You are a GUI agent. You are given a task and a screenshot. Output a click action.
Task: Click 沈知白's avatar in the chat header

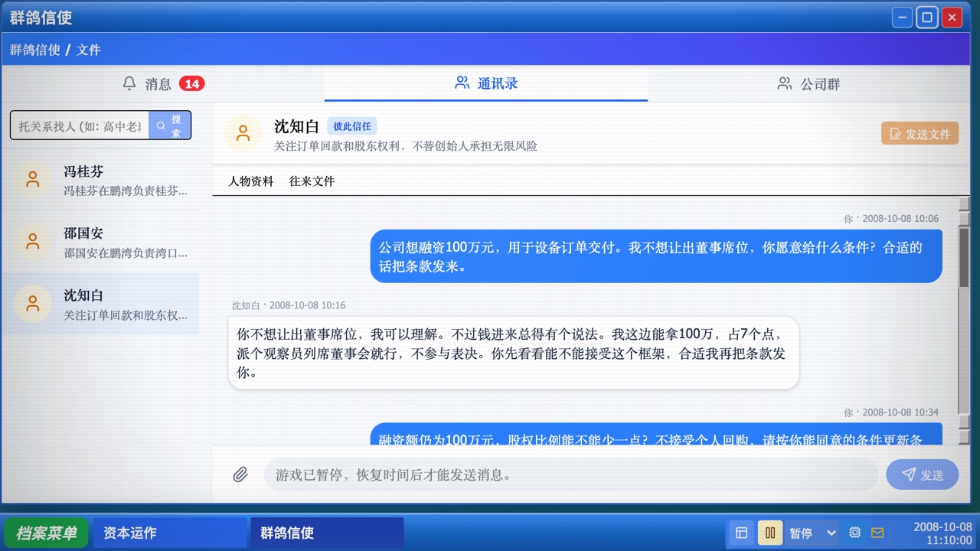tap(243, 133)
